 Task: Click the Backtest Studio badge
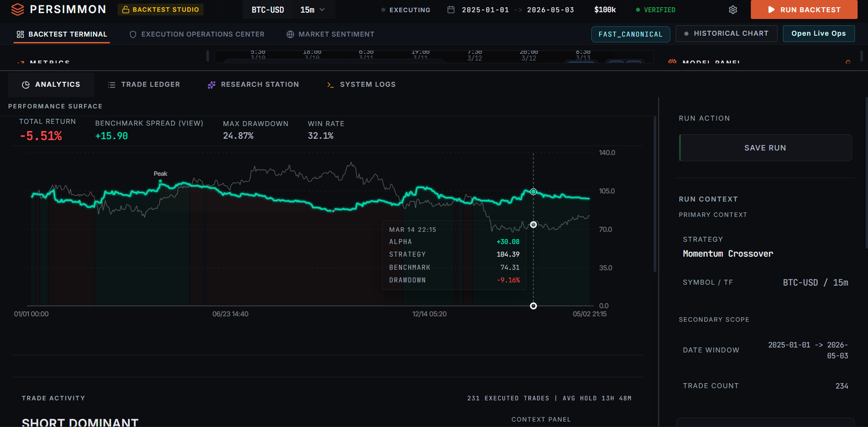pyautogui.click(x=161, y=9)
